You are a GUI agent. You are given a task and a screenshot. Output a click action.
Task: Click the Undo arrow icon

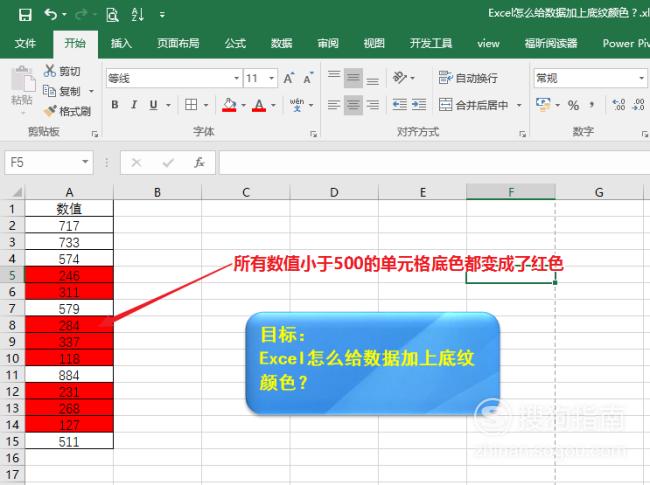tap(51, 15)
